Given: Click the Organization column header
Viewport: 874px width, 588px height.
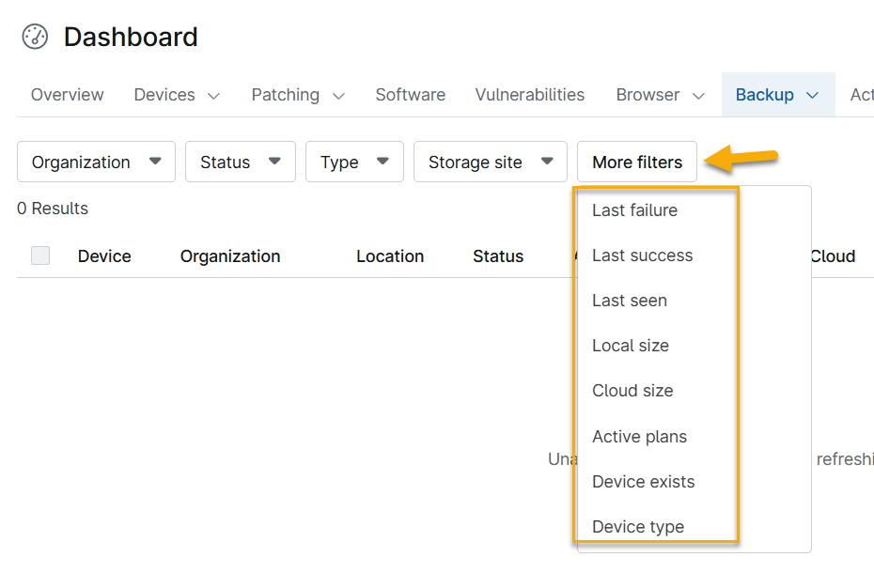Looking at the screenshot, I should click(x=229, y=256).
